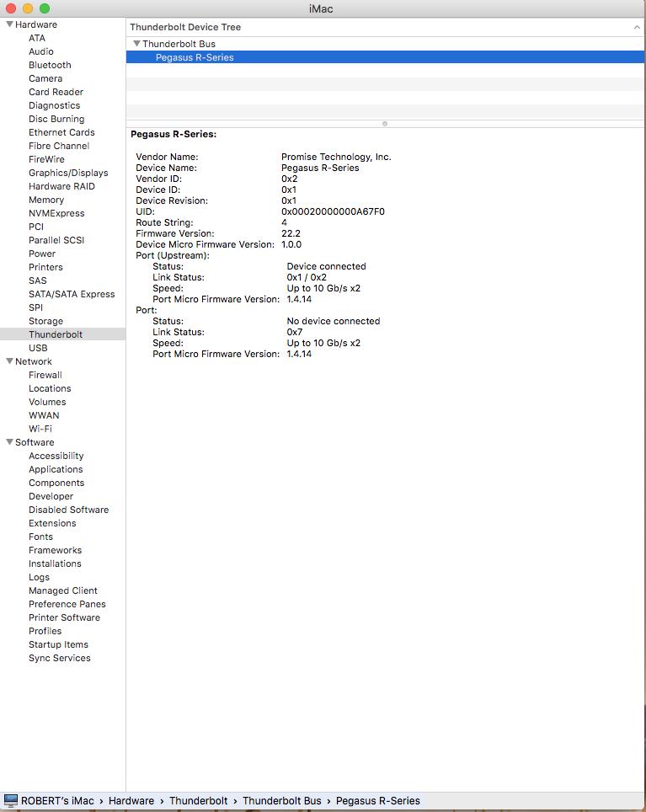Select Thunderbolt in the sidebar

(62, 334)
